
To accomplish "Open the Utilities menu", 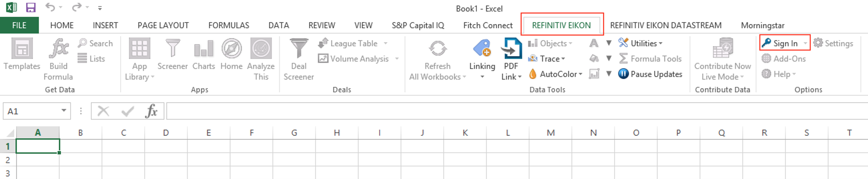I will [x=641, y=43].
